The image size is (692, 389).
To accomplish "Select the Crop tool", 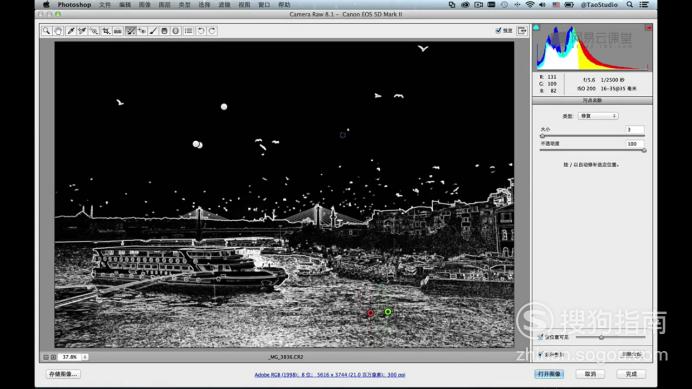I will (x=106, y=31).
